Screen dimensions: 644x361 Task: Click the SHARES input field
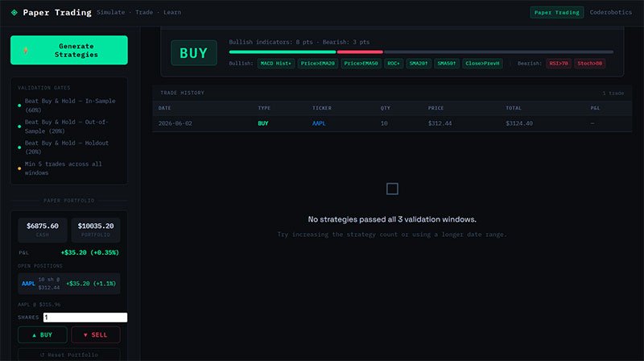(x=85, y=317)
